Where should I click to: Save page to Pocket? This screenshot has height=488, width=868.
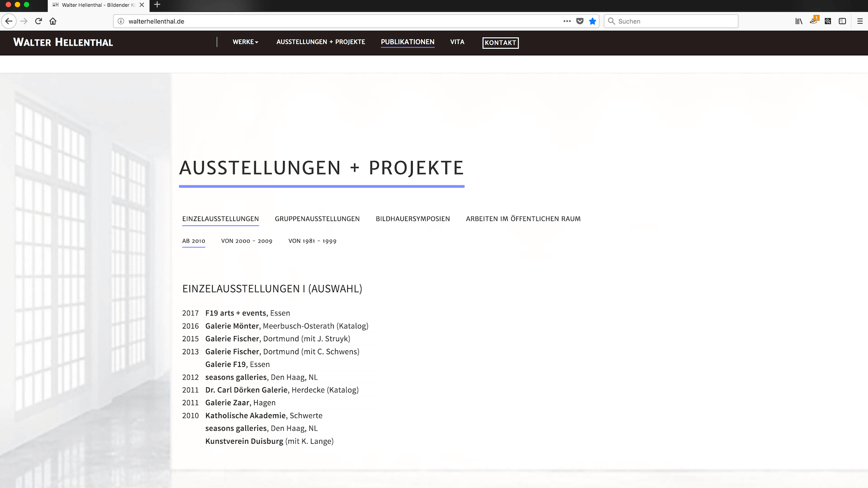[x=580, y=21]
